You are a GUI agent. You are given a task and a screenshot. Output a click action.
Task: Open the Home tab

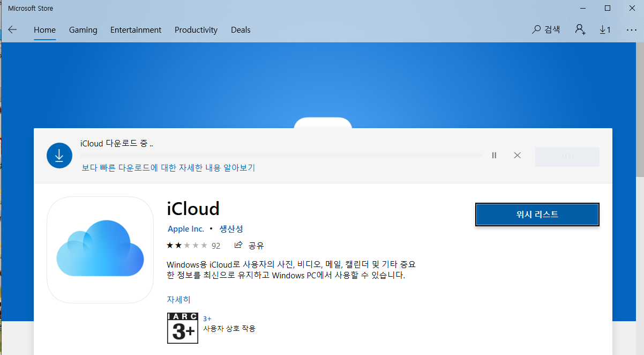coord(44,30)
